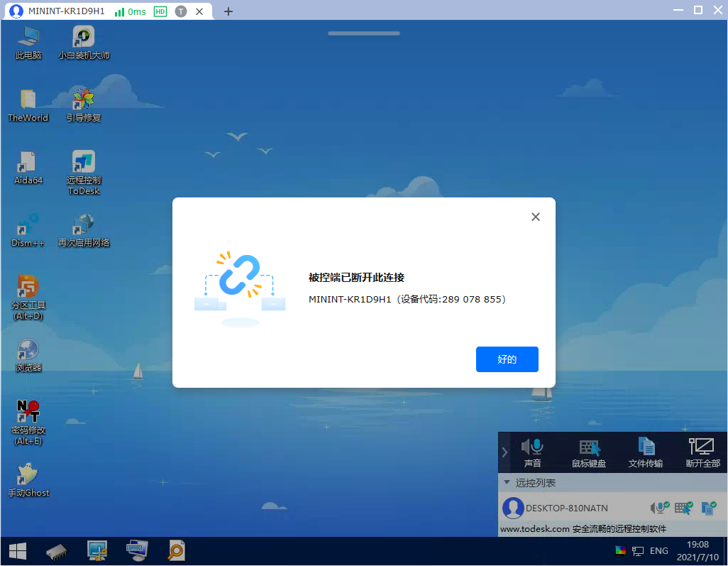
Task: Launch the Dism++ desktop shortcut
Action: 28,230
